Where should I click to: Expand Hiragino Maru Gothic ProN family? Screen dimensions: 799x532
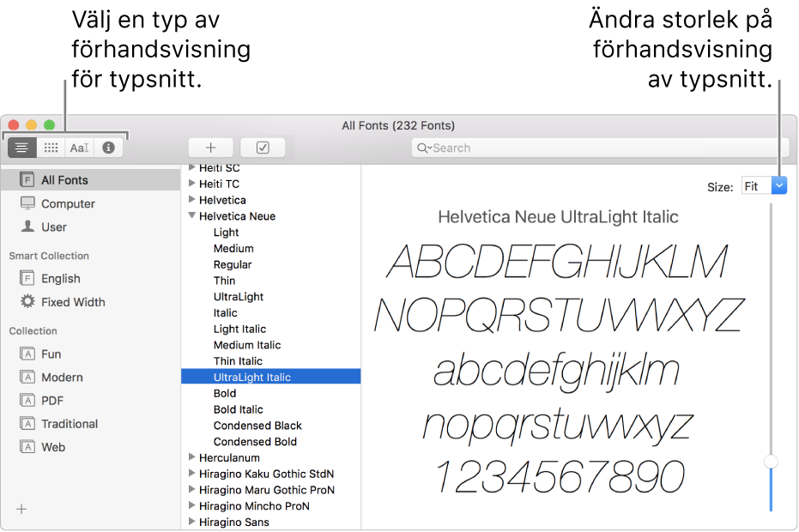tap(192, 489)
